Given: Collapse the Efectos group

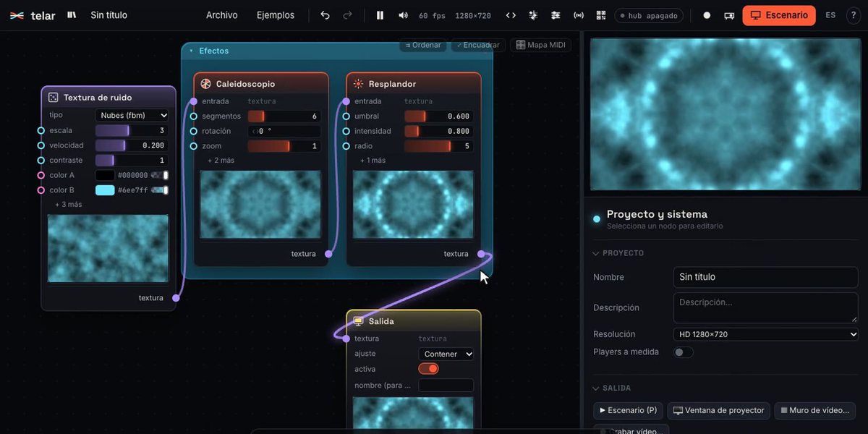Looking at the screenshot, I should [x=192, y=51].
